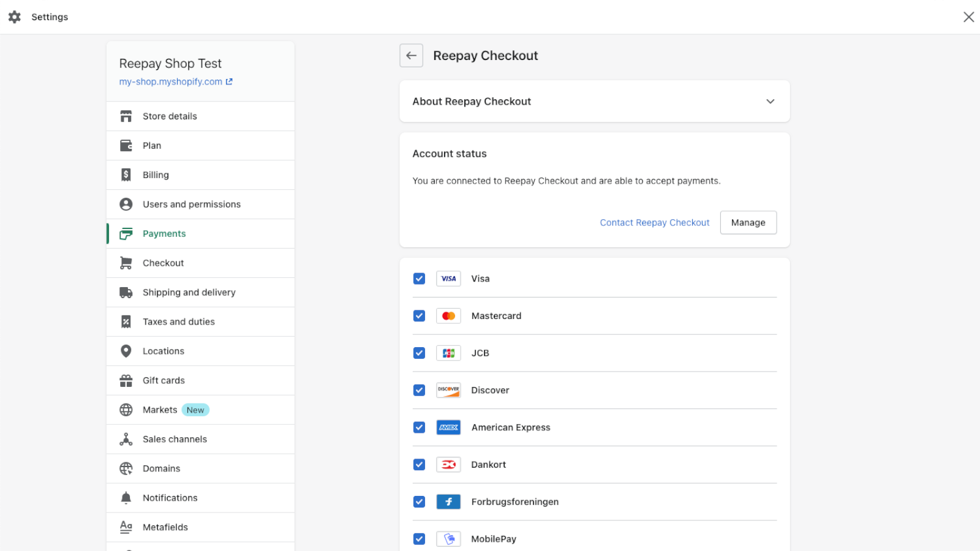Uncheck the Discover checkbox

click(419, 391)
